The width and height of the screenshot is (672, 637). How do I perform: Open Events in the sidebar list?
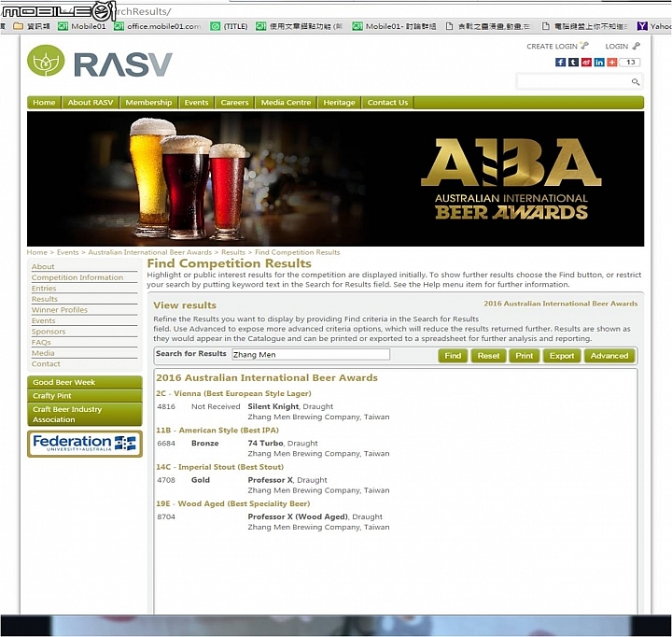click(43, 320)
